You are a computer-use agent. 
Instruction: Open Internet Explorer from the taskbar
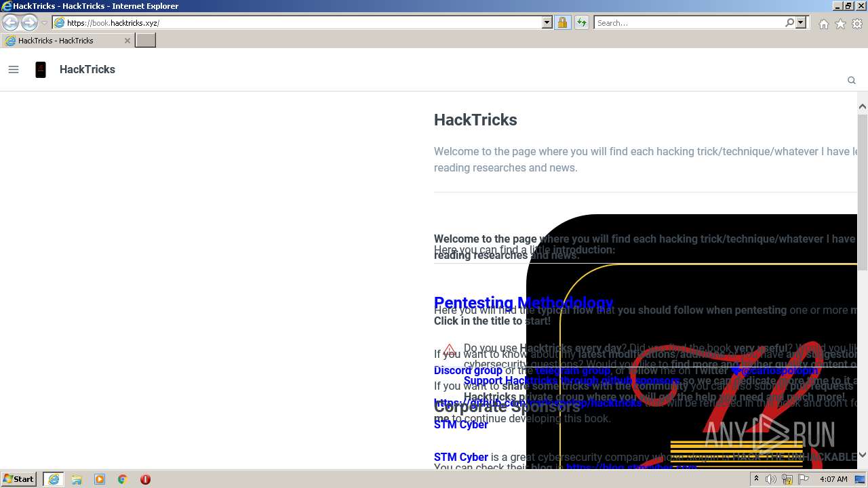pyautogui.click(x=54, y=479)
